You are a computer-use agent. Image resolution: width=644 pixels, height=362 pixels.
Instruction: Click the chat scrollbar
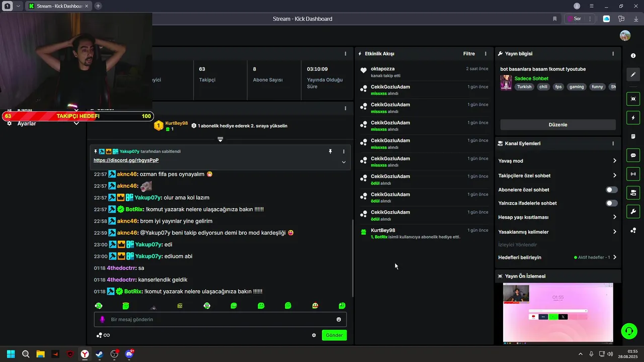[x=352, y=258]
